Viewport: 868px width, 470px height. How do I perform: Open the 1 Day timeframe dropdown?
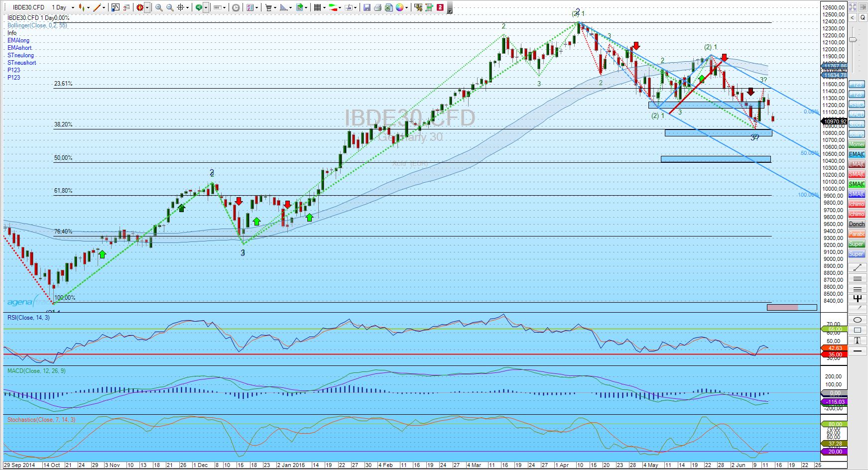click(x=73, y=7)
